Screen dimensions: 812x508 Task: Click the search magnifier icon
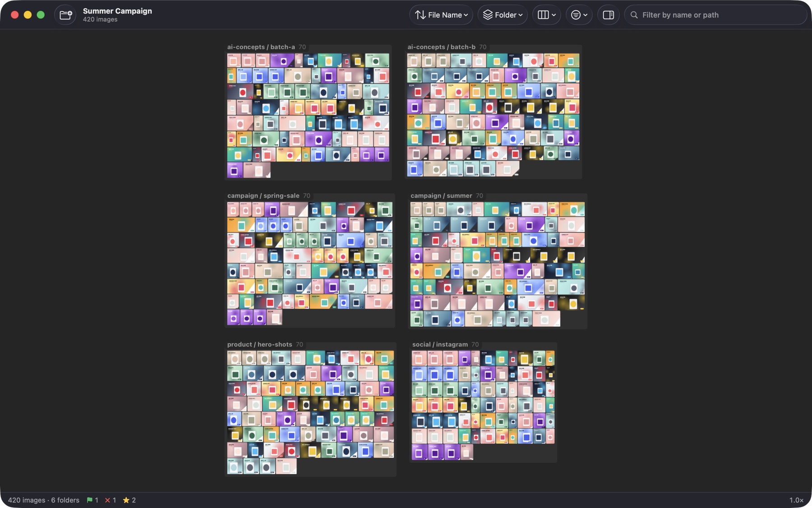[634, 15]
